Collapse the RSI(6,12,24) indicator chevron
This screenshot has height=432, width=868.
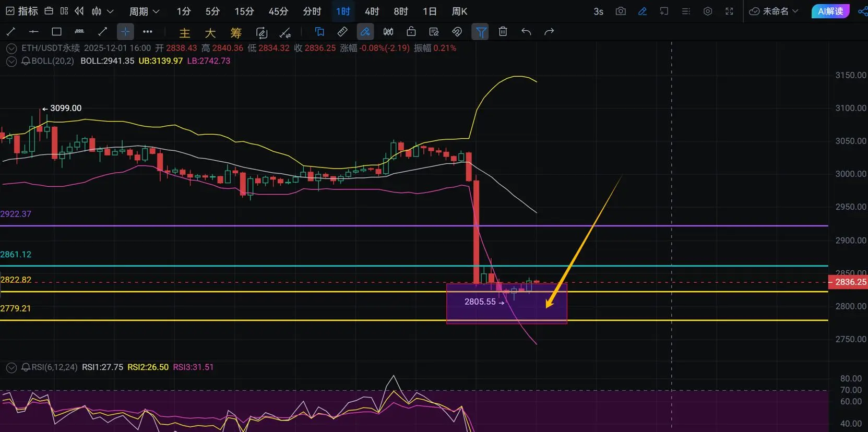click(x=11, y=368)
